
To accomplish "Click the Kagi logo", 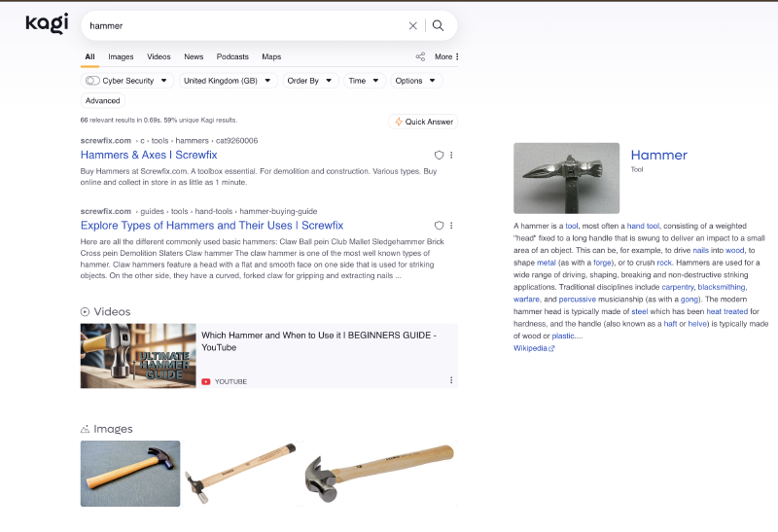I will tap(47, 23).
